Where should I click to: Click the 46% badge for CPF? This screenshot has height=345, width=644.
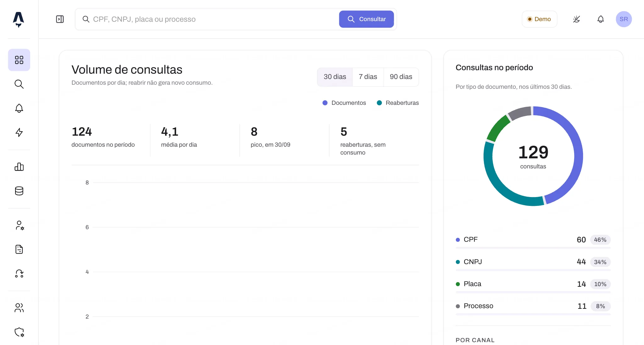(600, 240)
